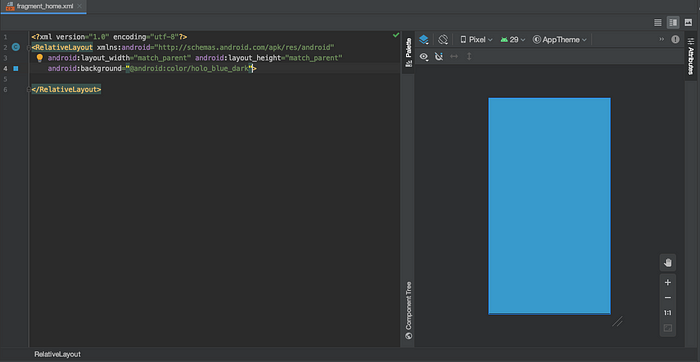Click the zoom to fit screen icon
Screen dimensions: 700x362
(x=667, y=328)
